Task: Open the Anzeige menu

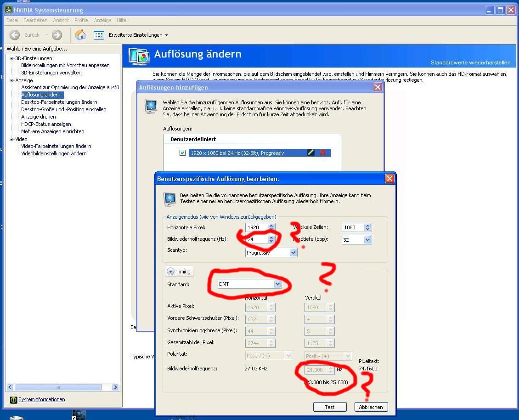Action: coord(102,20)
